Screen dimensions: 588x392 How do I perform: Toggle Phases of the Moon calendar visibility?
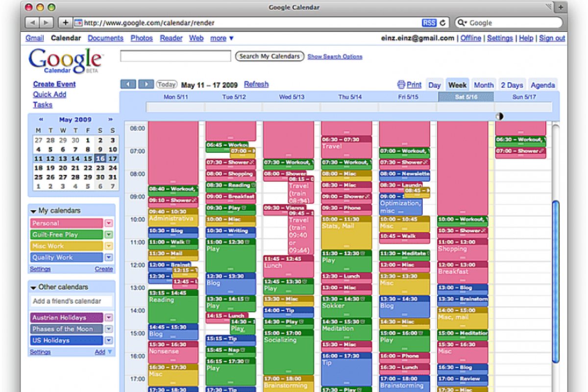coord(67,329)
